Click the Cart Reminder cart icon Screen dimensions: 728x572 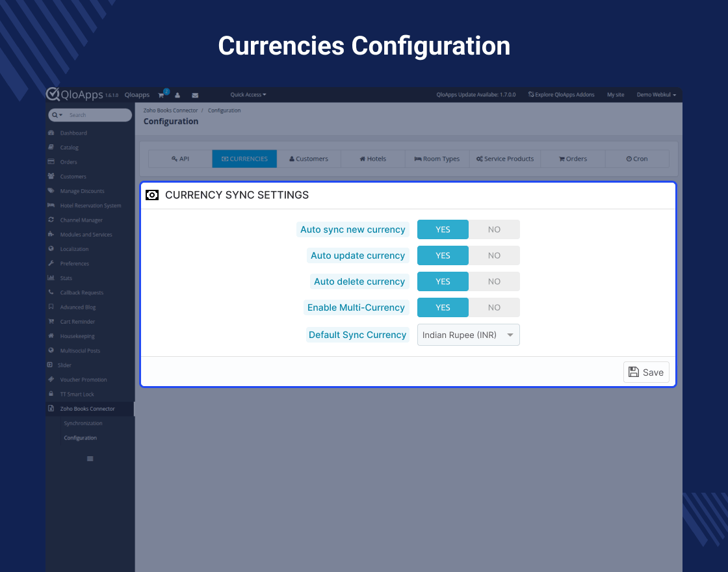click(x=51, y=321)
